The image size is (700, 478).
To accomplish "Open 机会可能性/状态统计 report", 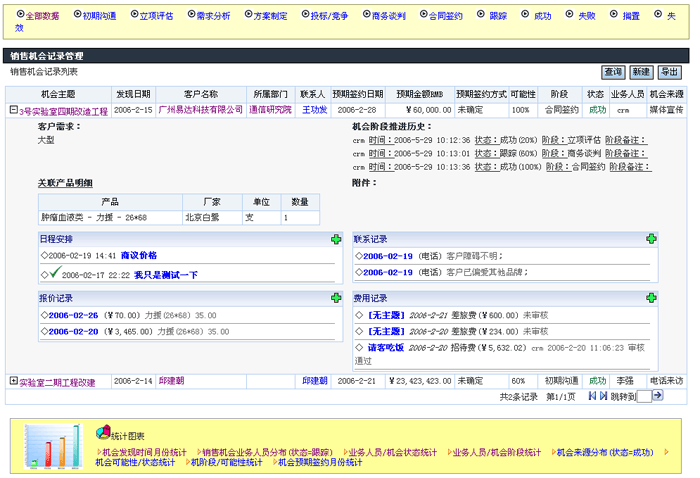I will pyautogui.click(x=135, y=462).
